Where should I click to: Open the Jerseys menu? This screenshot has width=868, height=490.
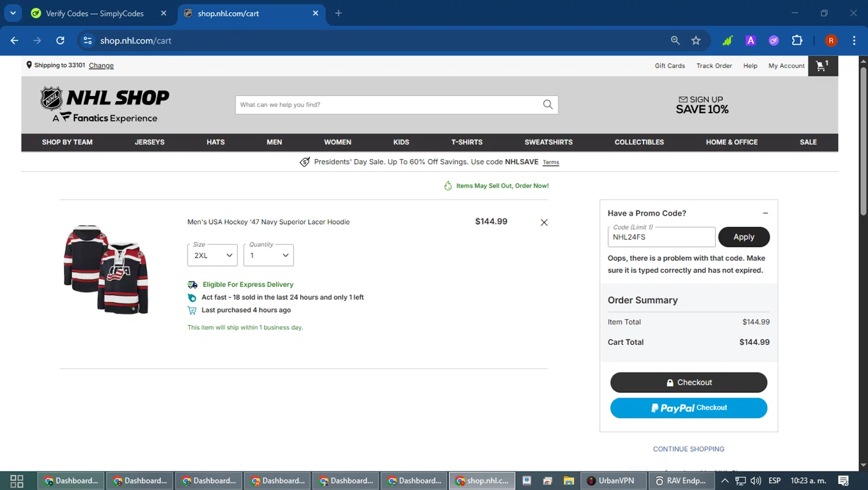tap(149, 142)
